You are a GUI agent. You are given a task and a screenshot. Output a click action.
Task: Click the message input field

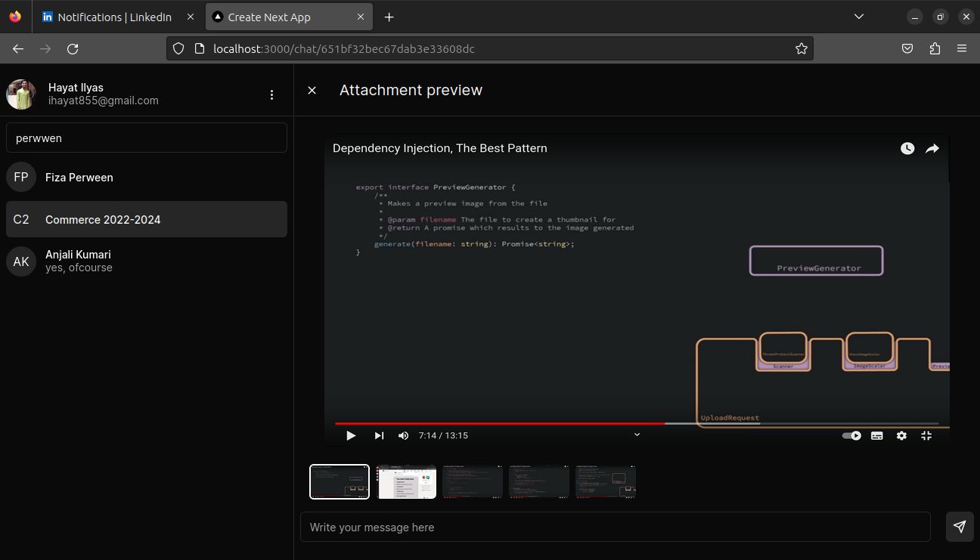(x=614, y=527)
